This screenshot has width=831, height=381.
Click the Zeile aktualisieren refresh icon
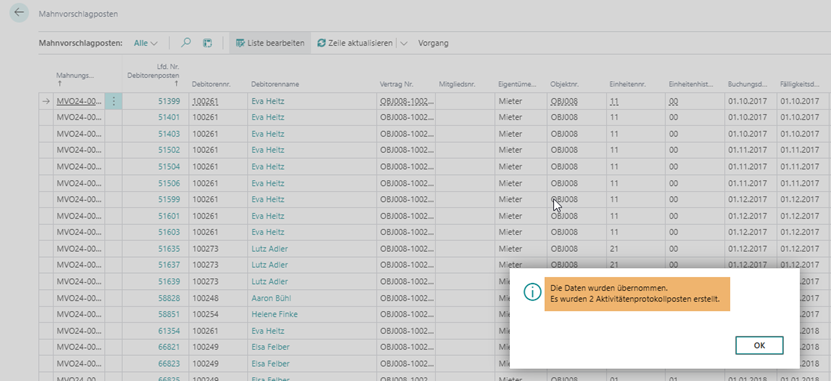click(321, 43)
